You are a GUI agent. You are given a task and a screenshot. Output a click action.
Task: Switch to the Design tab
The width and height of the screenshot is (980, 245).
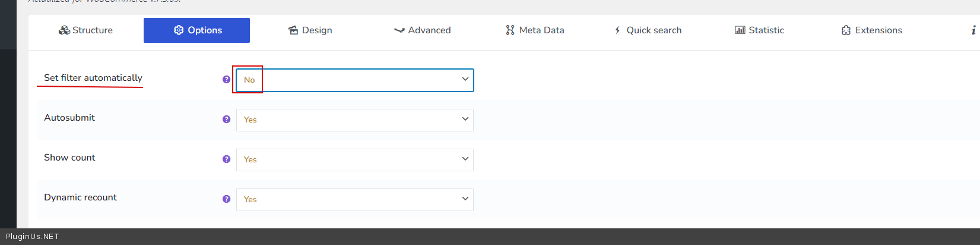310,30
